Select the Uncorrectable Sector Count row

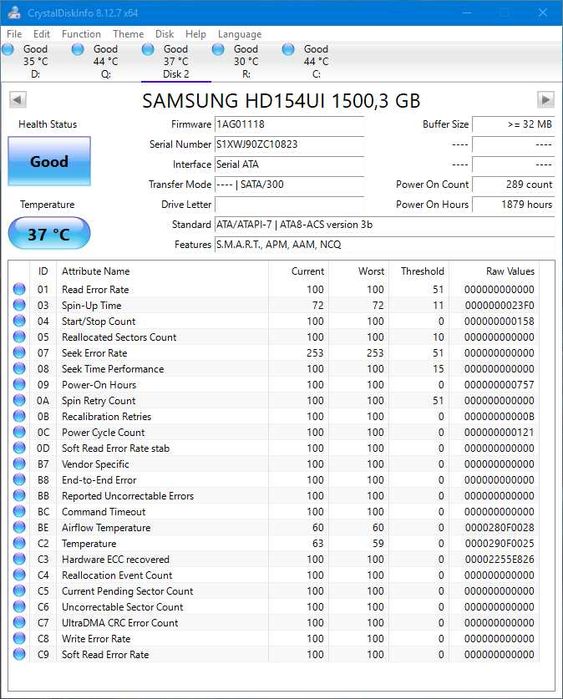pyautogui.click(x=274, y=607)
